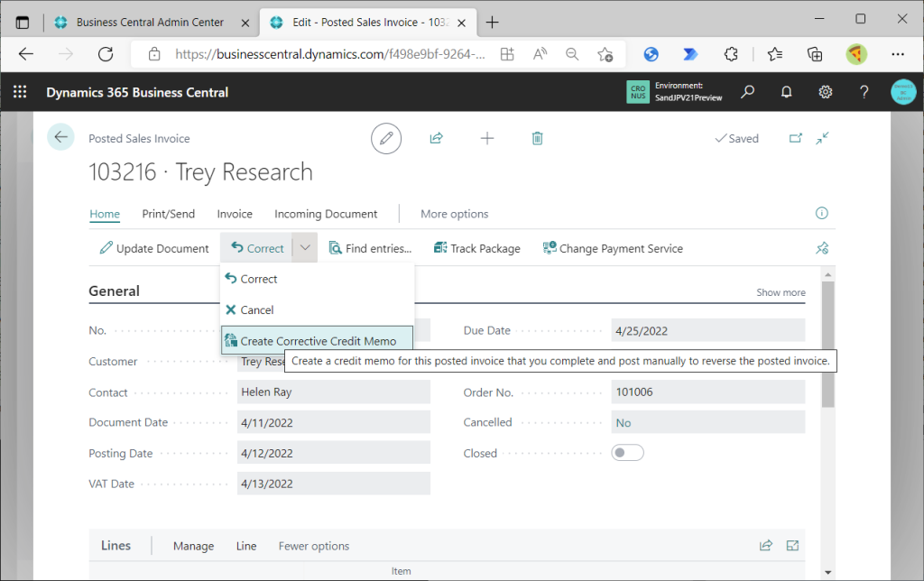Select Cancel from the Correct menu
This screenshot has height=581, width=924.
(x=317, y=310)
